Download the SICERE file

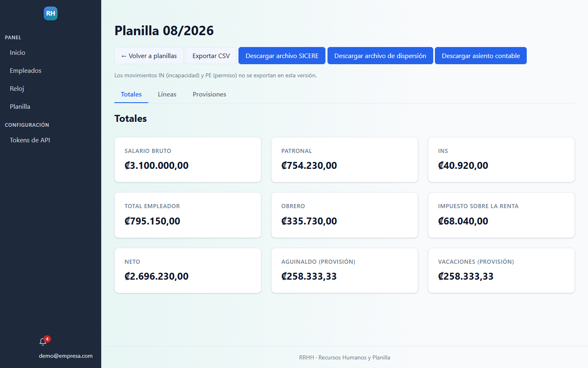tap(282, 56)
